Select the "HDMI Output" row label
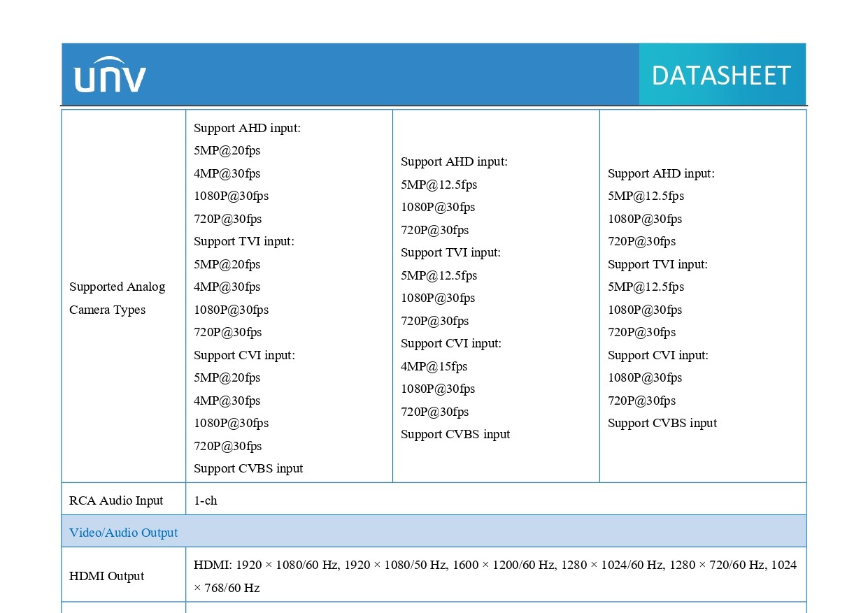The width and height of the screenshot is (868, 613). (107, 576)
